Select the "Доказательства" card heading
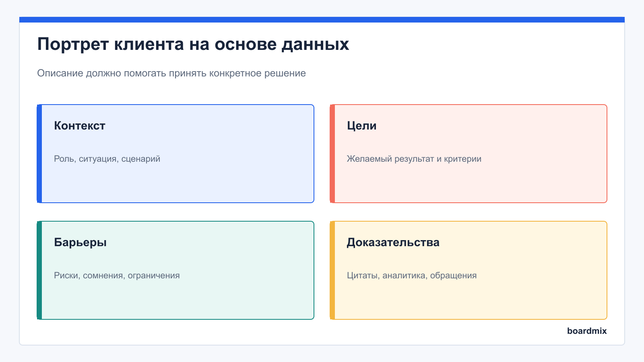The height and width of the screenshot is (362, 644). [393, 243]
